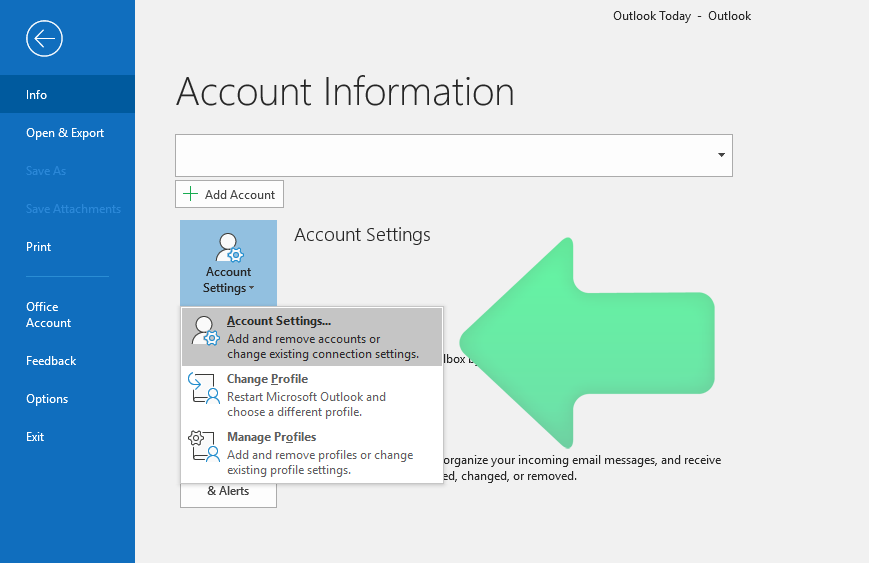Click the partially hidden & Alerts button
The width and height of the screenshot is (869, 563).
point(228,495)
